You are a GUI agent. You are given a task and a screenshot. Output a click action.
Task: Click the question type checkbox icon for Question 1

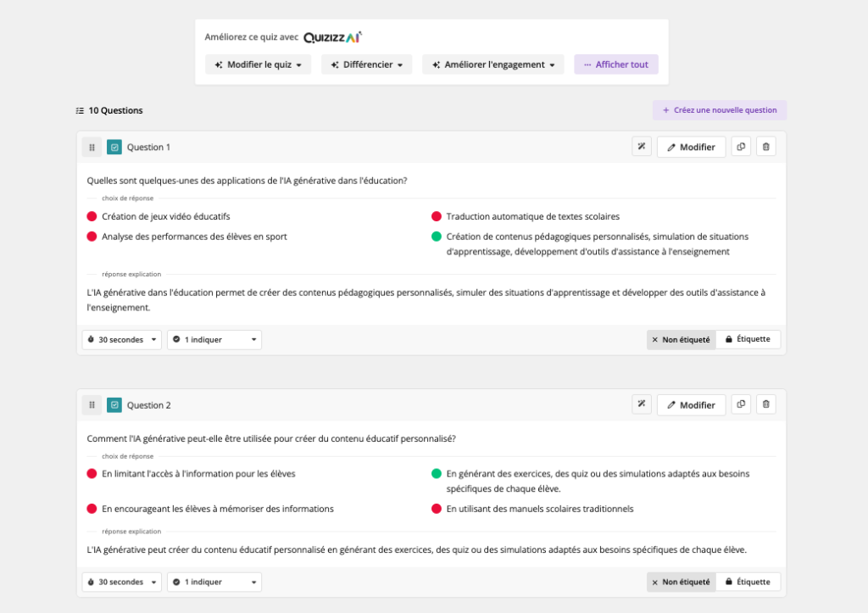point(114,147)
